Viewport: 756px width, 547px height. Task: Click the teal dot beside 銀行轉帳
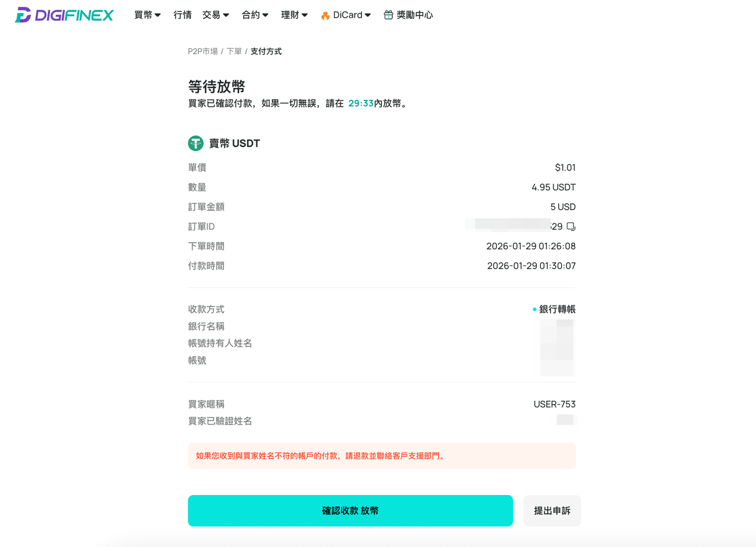coord(535,309)
